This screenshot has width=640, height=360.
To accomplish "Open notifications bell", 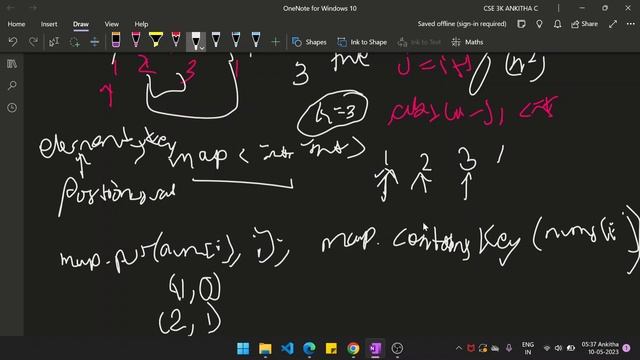I will coord(558,24).
